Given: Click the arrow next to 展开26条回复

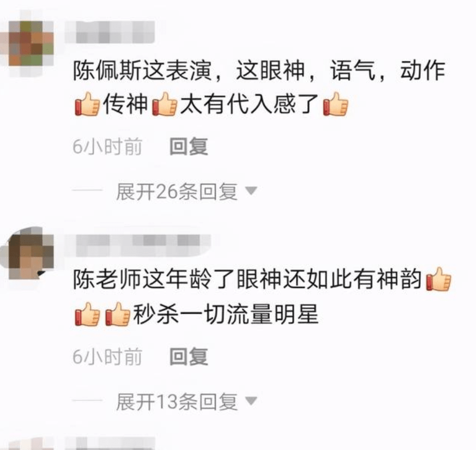Looking at the screenshot, I should pos(251,190).
